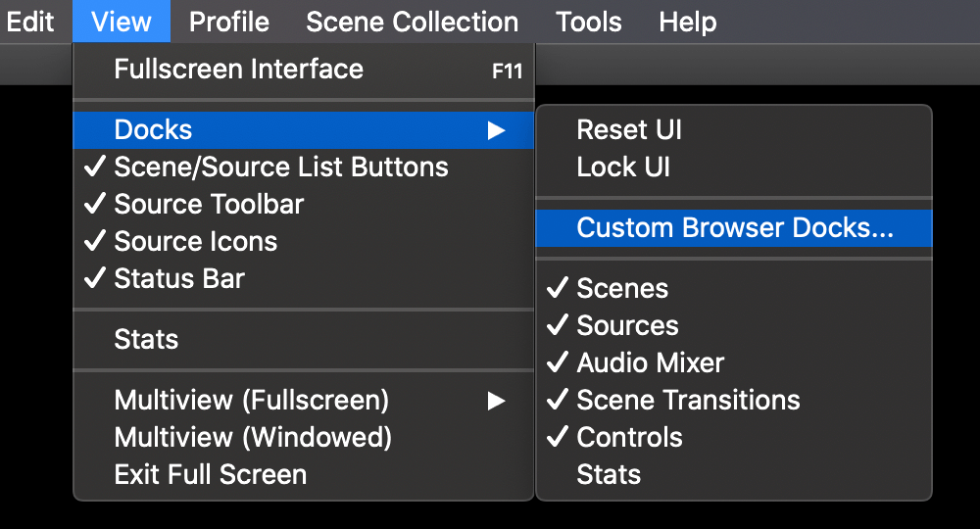Screen dimensions: 980x529
Task: Toggle Scene/Source List Buttons option
Action: (280, 168)
